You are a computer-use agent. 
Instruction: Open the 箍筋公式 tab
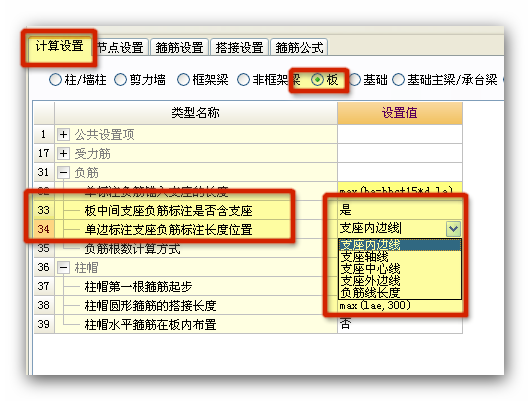coord(299,47)
